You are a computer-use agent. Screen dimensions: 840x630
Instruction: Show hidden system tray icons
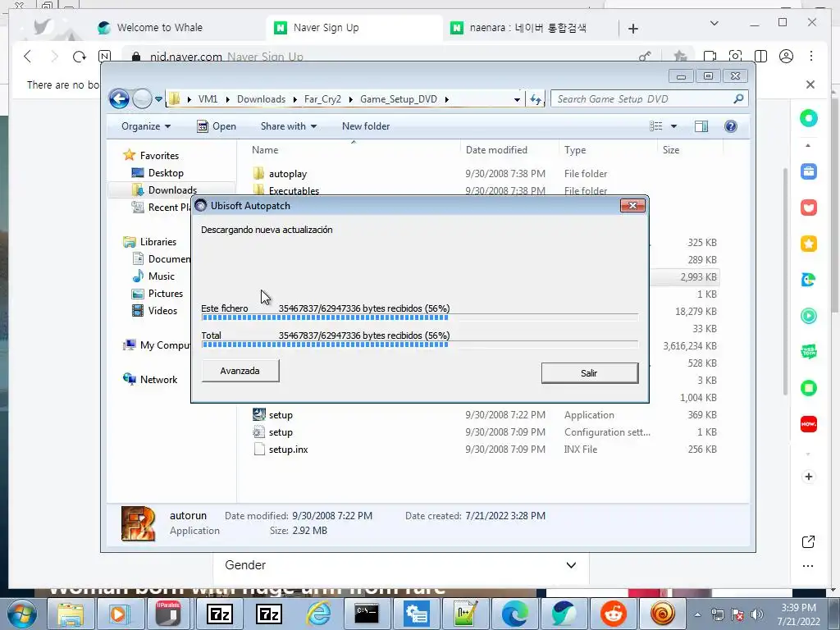pos(697,614)
